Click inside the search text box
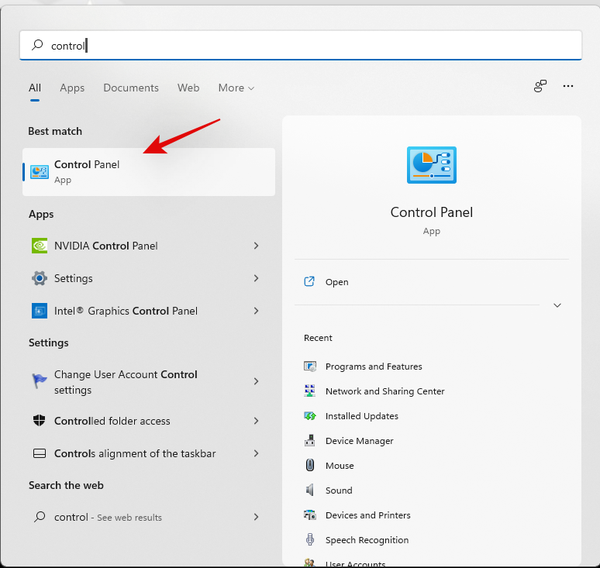 tap(301, 45)
